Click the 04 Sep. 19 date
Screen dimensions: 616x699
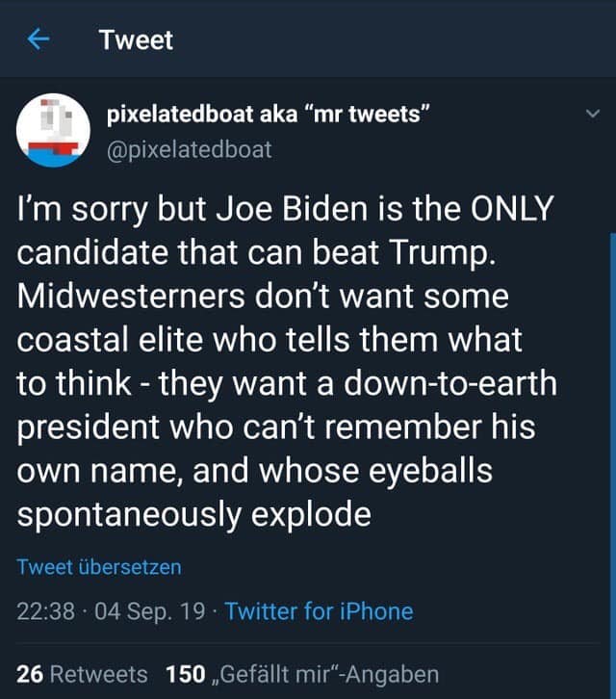tap(149, 611)
